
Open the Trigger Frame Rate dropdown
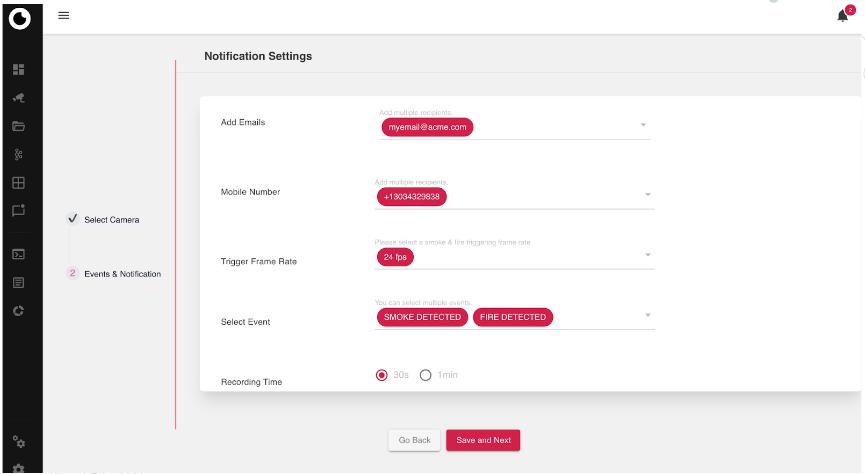pos(647,255)
